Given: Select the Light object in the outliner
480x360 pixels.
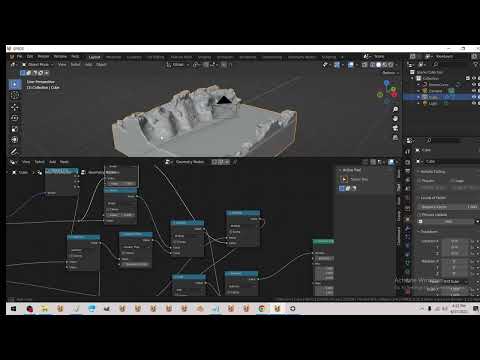Looking at the screenshot, I should point(433,103).
